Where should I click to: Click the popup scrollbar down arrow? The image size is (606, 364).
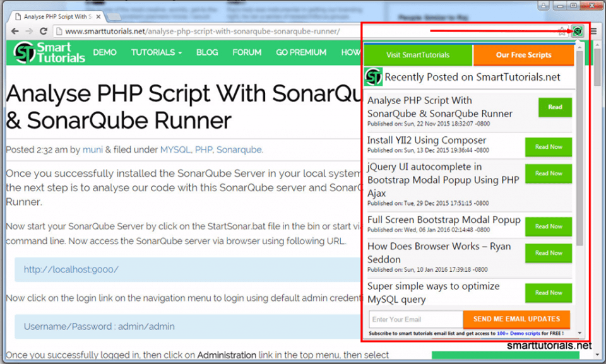tap(579, 333)
